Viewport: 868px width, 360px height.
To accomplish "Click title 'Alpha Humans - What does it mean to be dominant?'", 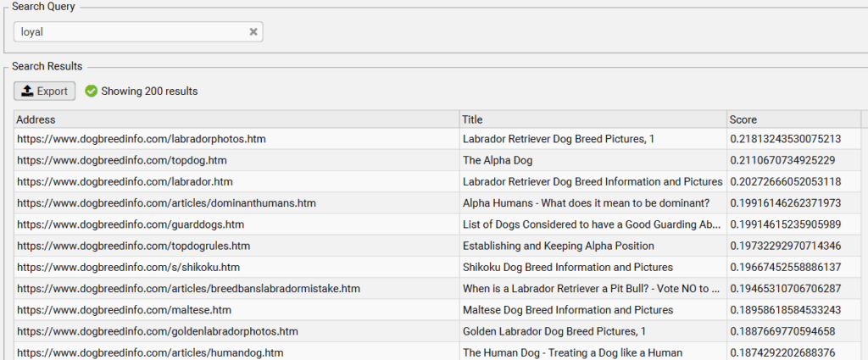I will (587, 203).
